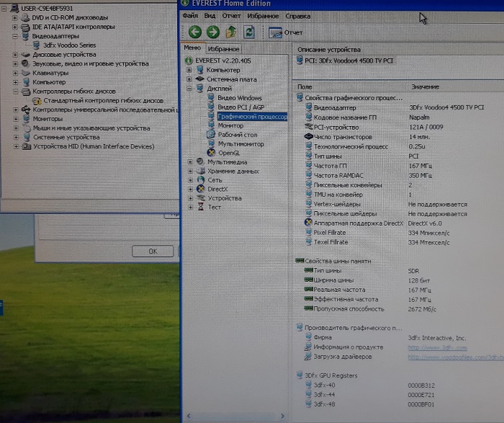Click the Up level icon in EVEREST toolbar
The image size is (504, 423).
pos(231,32)
